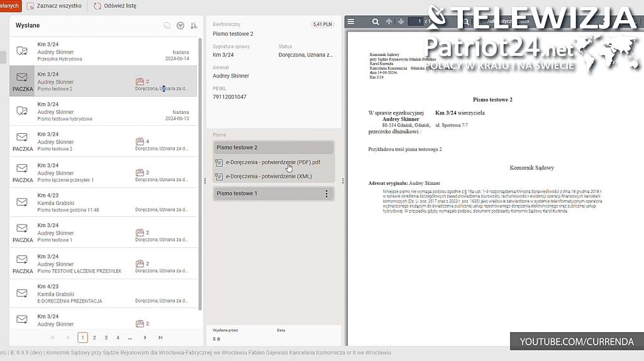Click the next page arrow in pagination

point(145,338)
